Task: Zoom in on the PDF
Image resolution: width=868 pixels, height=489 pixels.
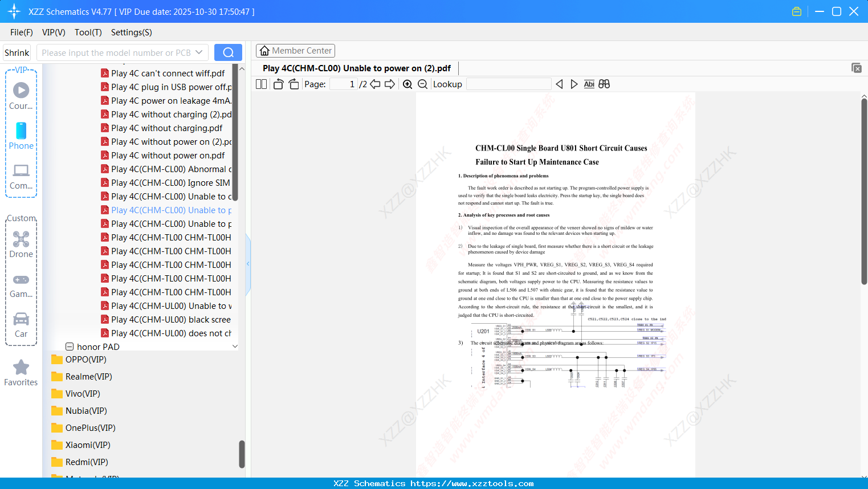Action: click(407, 84)
